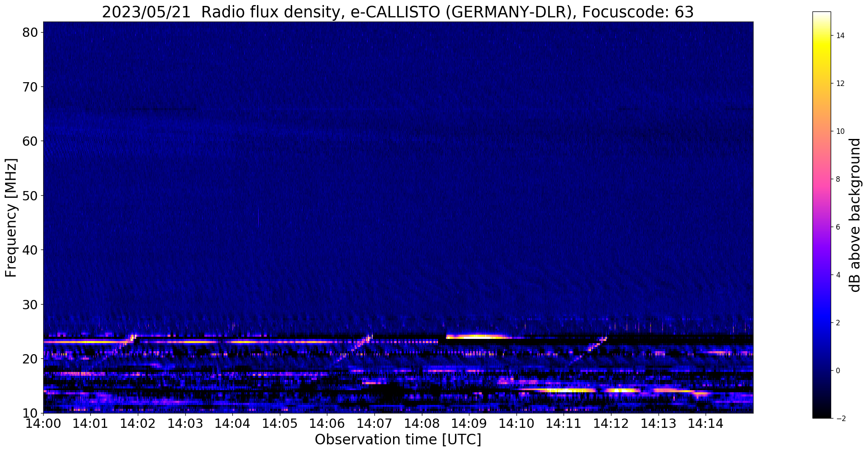Viewport: 868px width, 452px height.
Task: Click the colorbar tick label 4
Action: (837, 275)
